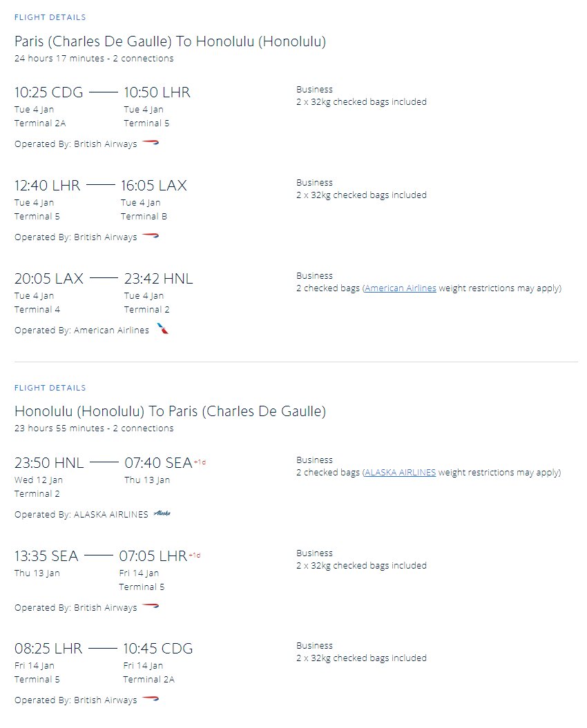The width and height of the screenshot is (587, 728).
Task: Click the 10:45 CDG arrival time
Action: pos(158,648)
